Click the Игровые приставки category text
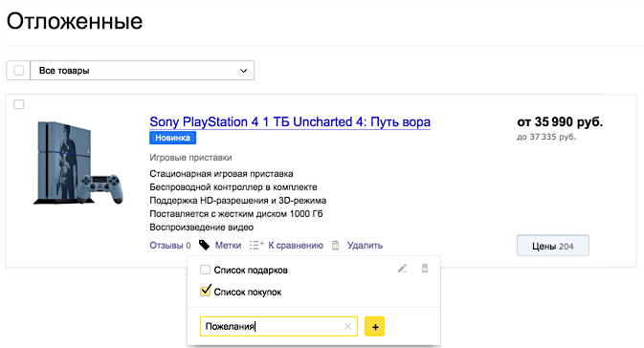This screenshot has height=348, width=644. click(x=190, y=158)
